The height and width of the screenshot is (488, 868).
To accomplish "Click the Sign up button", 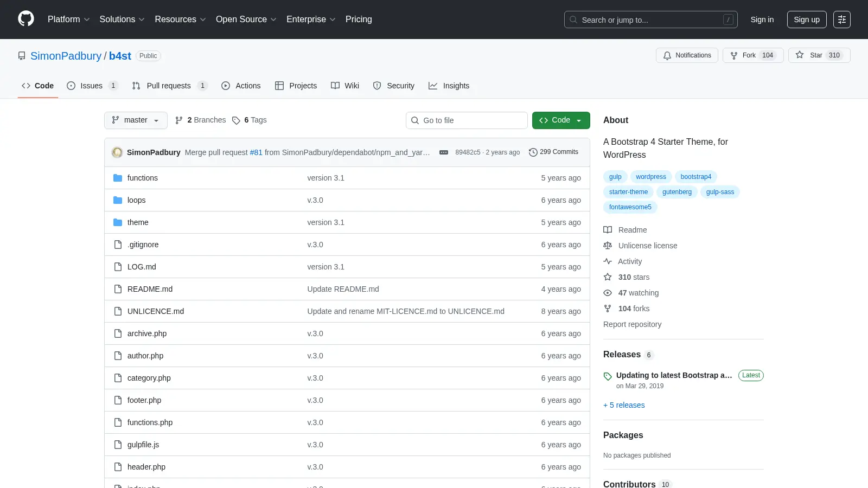I will tap(807, 20).
